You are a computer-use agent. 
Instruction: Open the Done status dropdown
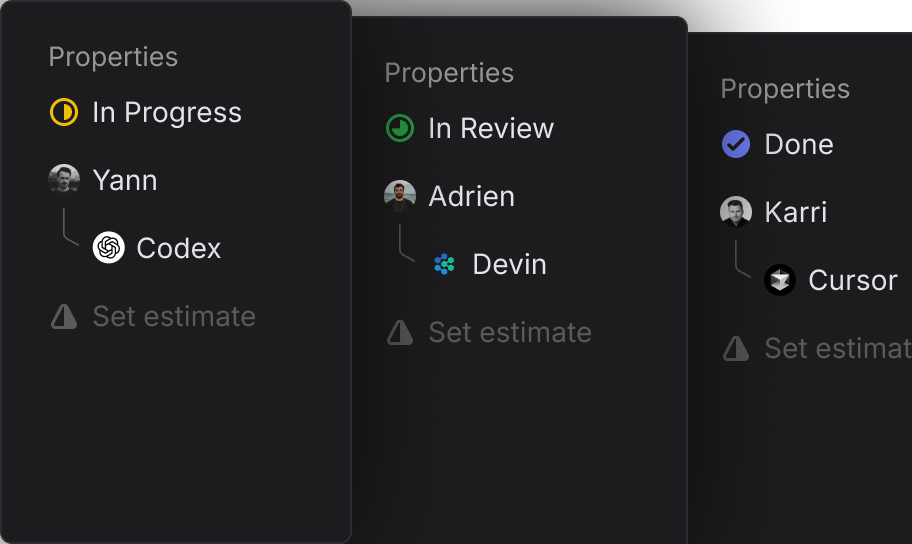tap(799, 145)
